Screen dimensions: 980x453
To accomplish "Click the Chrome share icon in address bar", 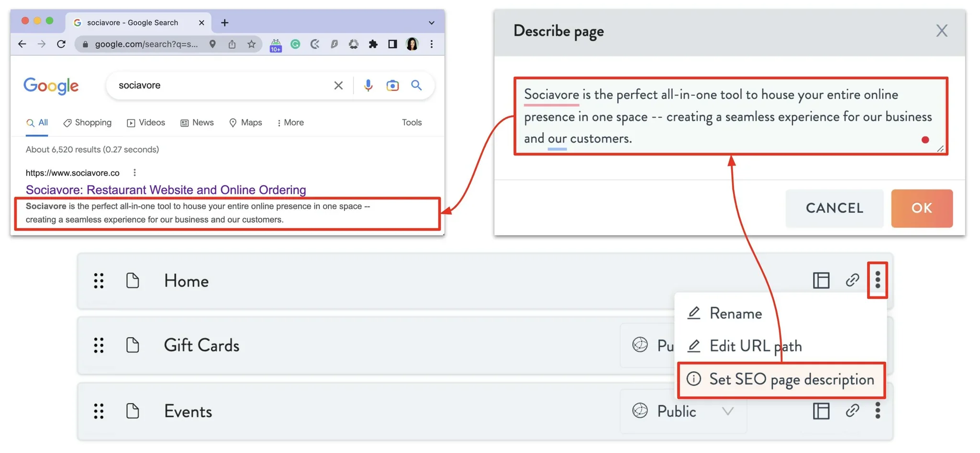I will point(232,44).
